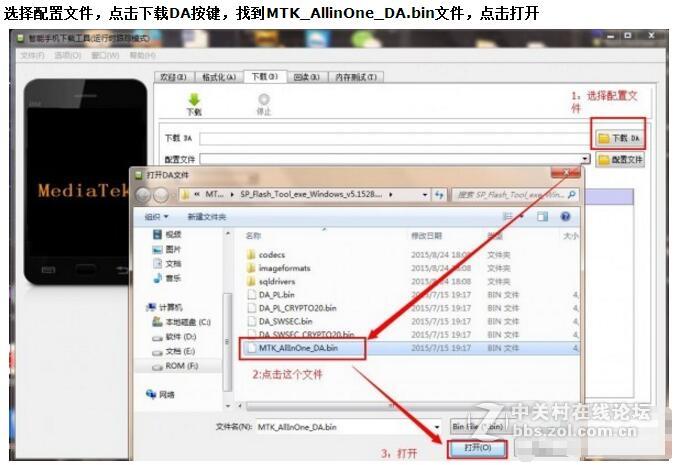
Task: Switch to the 回读 tab
Action: coord(307,77)
